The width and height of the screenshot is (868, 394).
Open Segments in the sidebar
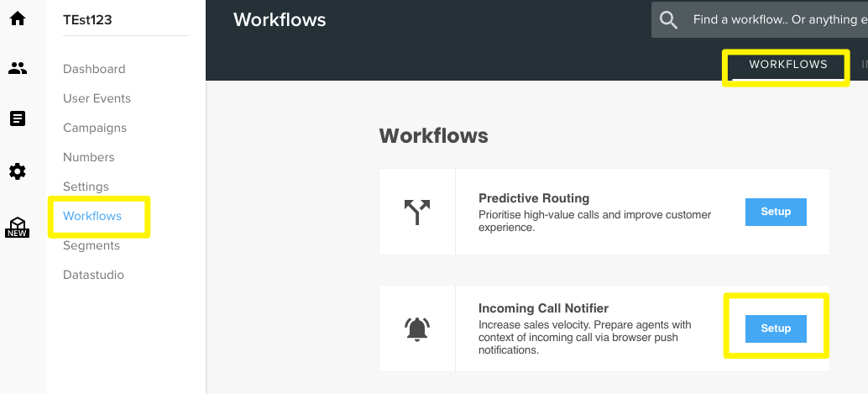pyautogui.click(x=92, y=245)
